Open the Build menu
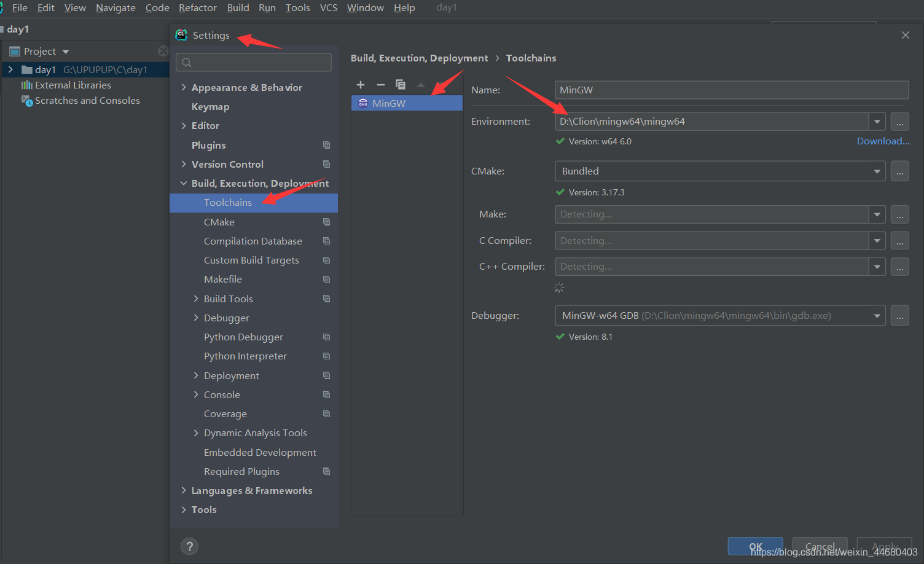 click(238, 7)
